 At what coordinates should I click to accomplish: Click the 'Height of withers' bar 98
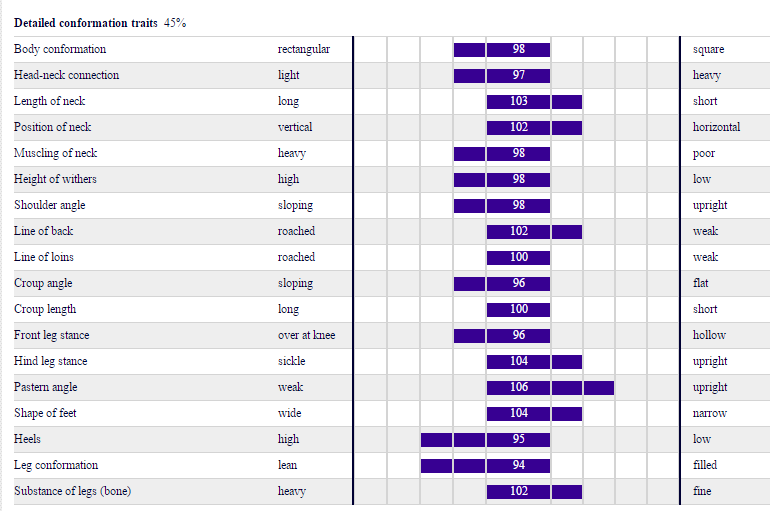pyautogui.click(x=501, y=179)
